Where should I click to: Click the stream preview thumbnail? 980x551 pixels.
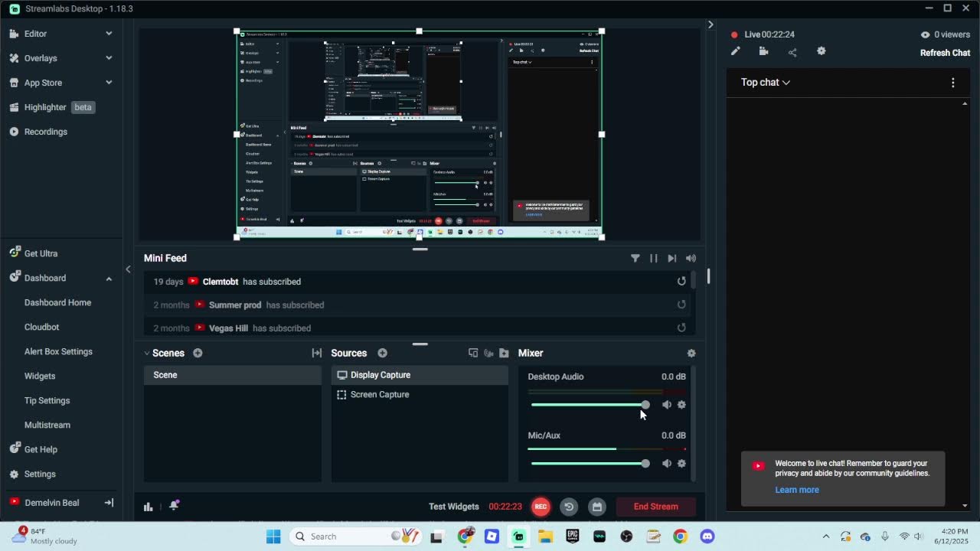point(419,134)
